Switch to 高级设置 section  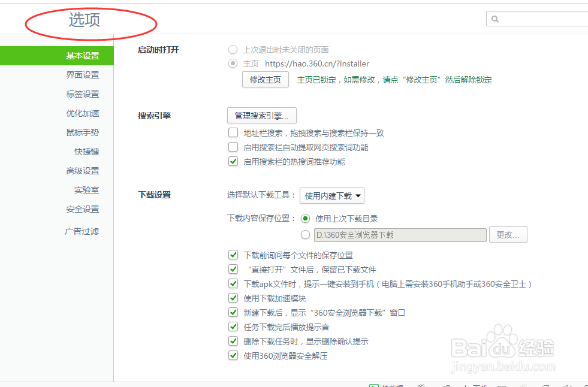click(x=83, y=171)
